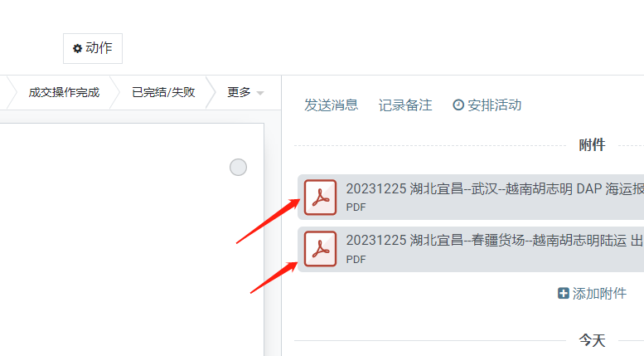
Task: Click the dropdown caret next to 更多
Action: pos(260,93)
